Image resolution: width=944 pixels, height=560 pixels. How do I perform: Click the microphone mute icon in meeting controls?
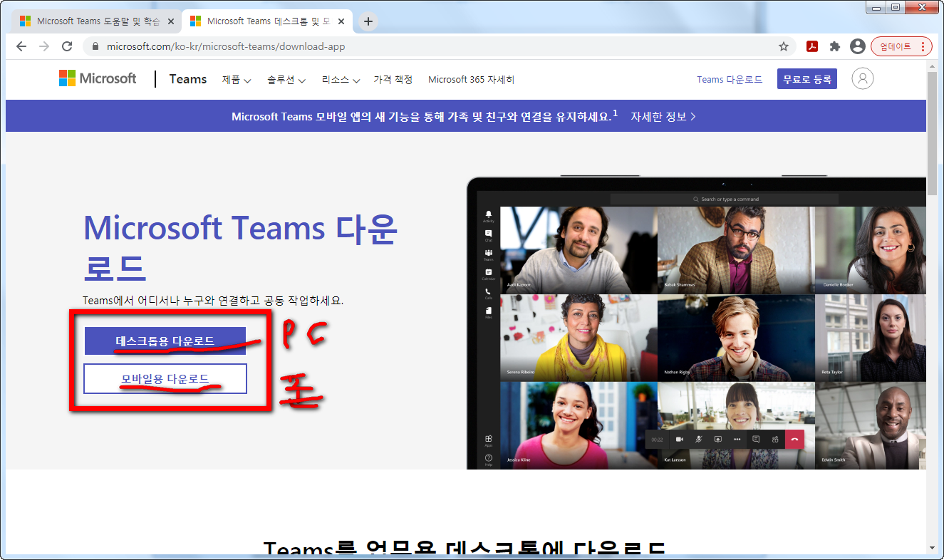coord(699,440)
